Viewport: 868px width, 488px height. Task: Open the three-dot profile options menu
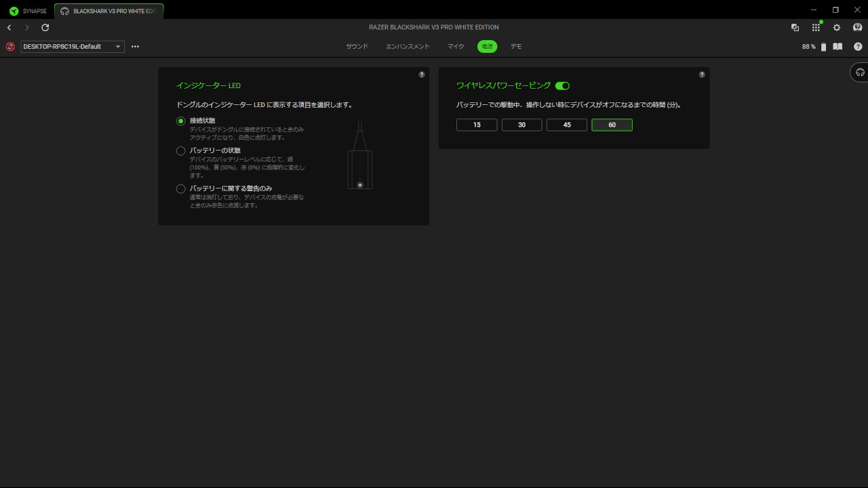(x=135, y=47)
